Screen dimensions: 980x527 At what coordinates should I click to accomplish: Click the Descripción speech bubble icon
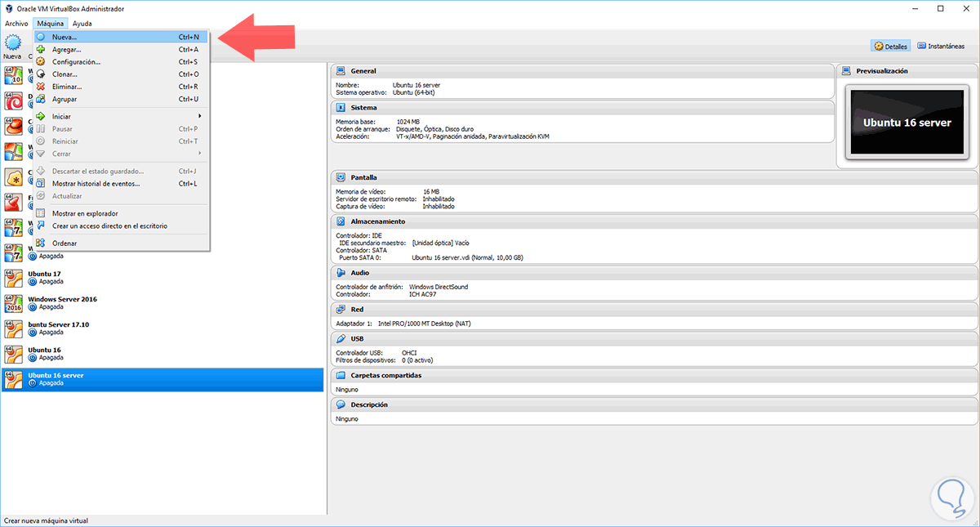tap(341, 404)
